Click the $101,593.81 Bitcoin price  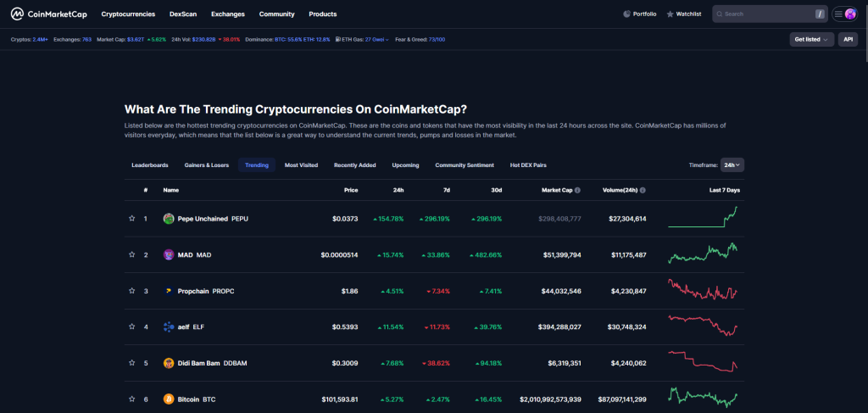click(x=340, y=399)
